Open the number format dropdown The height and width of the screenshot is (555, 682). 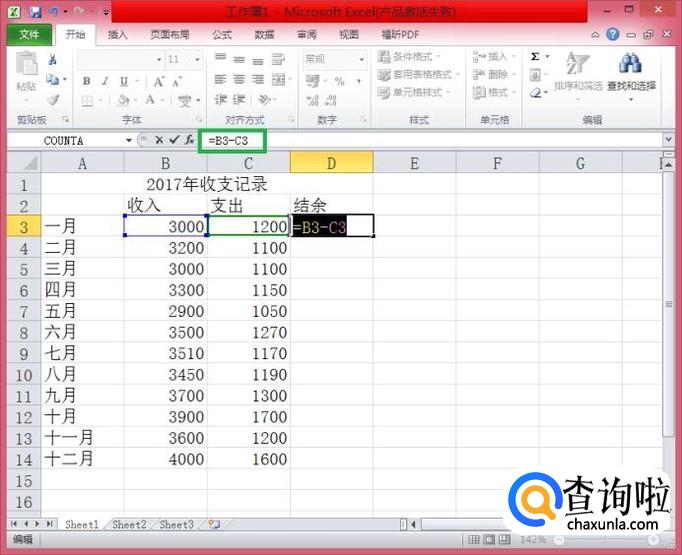click(x=361, y=60)
